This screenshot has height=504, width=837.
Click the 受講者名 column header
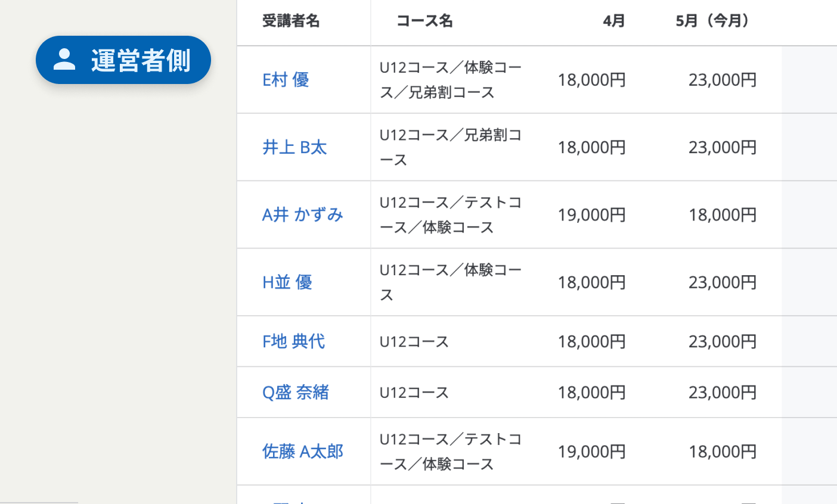[x=291, y=21]
